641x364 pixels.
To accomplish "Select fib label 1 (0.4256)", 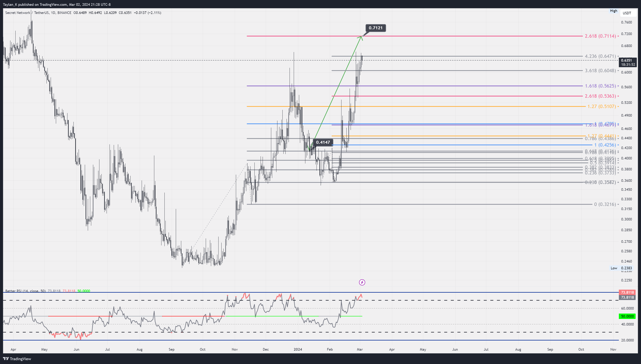I will point(605,145).
